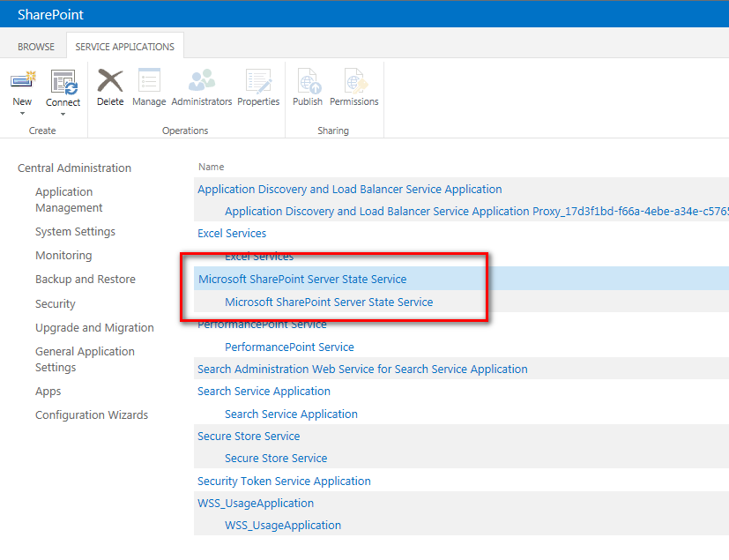Click the Connect ribbon icon
The image size is (729, 560).
63,82
